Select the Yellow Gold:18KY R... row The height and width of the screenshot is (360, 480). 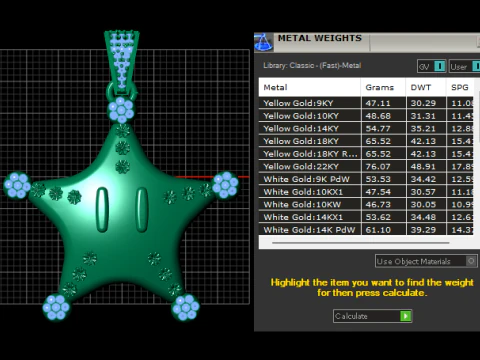tap(366, 154)
